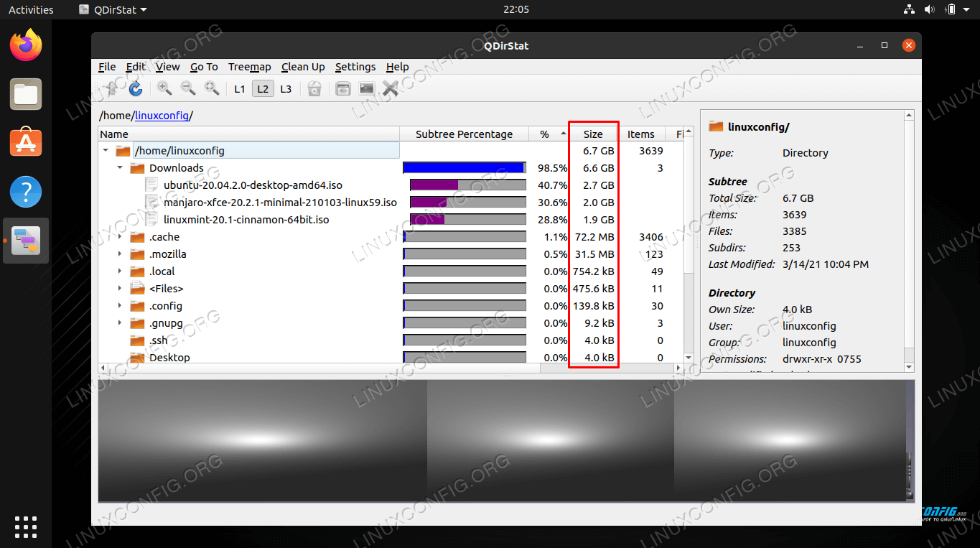Screen dimensions: 980x548
Task: Toggle the L2 layout button
Action: point(263,88)
